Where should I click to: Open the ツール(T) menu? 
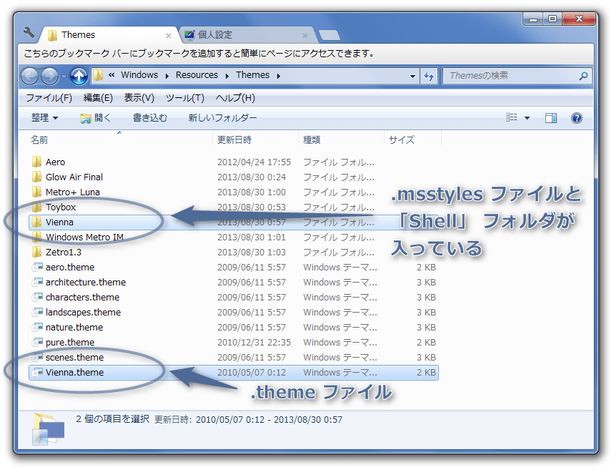pyautogui.click(x=185, y=98)
